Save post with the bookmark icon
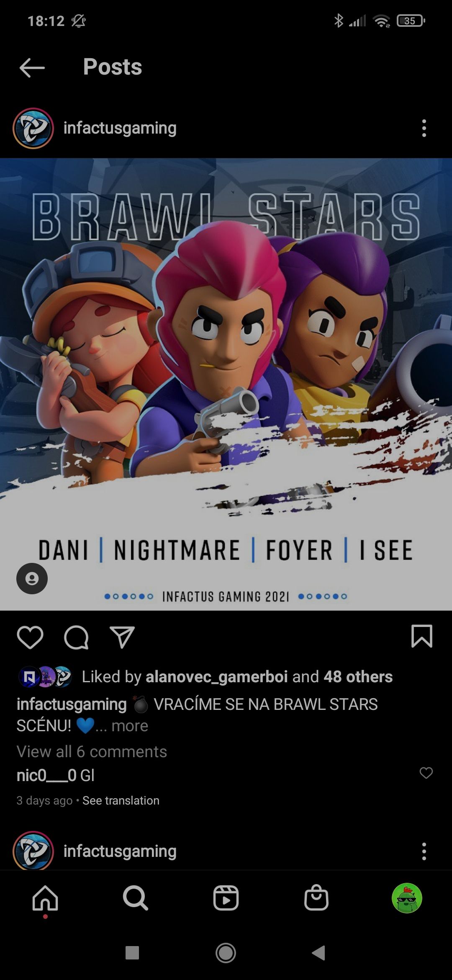Viewport: 452px width, 980px height. point(421,637)
